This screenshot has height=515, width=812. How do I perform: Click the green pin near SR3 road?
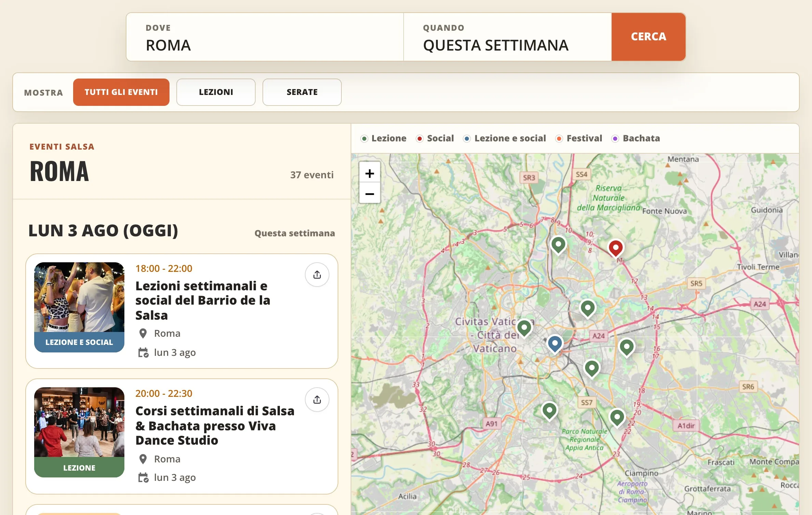(559, 245)
